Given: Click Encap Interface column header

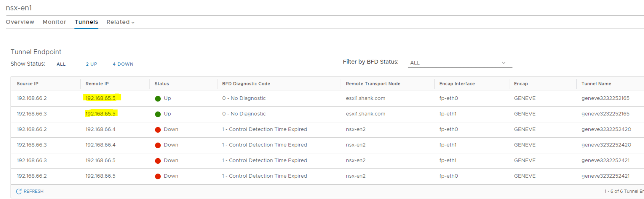Looking at the screenshot, I should [457, 84].
